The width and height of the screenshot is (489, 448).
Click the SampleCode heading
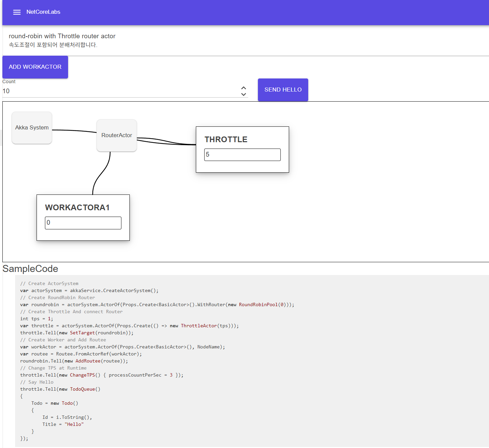30,269
